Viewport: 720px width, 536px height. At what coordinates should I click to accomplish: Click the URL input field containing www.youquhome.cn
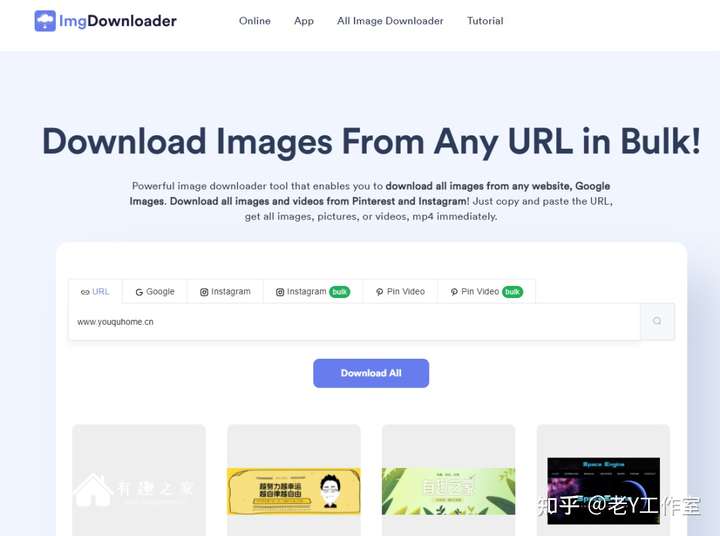354,322
